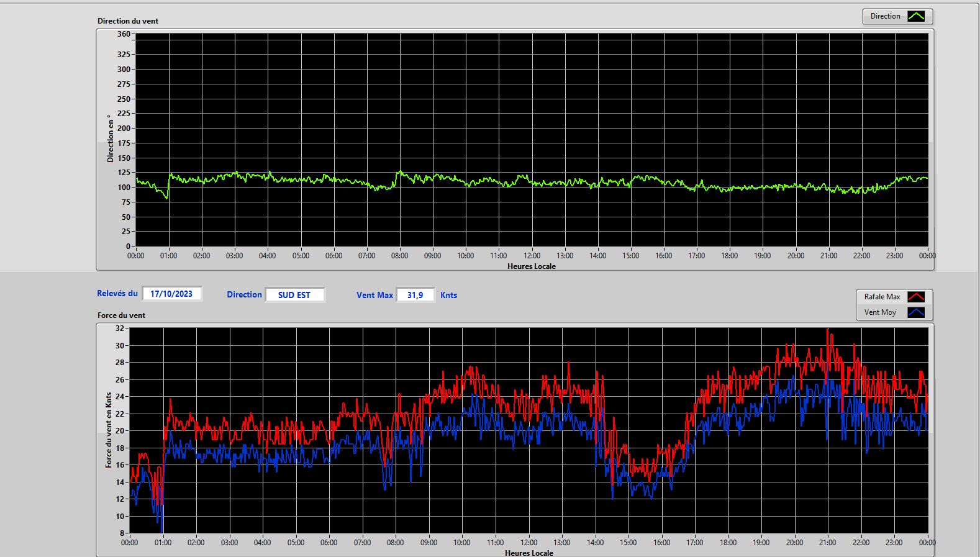
Task: Click 08:00 on the direction chart time axis
Action: (x=399, y=256)
